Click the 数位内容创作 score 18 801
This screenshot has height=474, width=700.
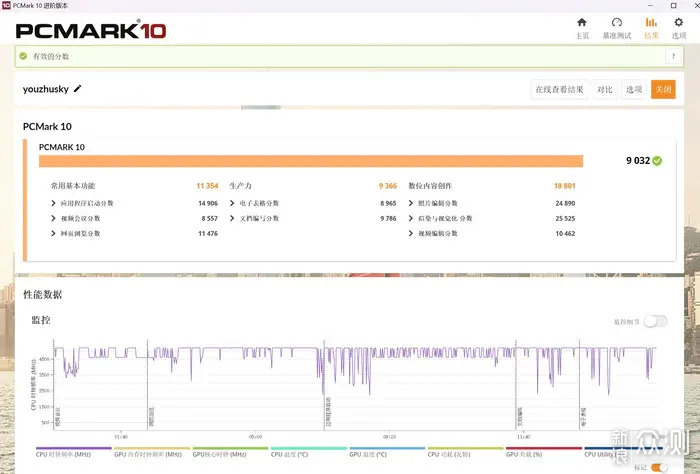[x=564, y=186]
